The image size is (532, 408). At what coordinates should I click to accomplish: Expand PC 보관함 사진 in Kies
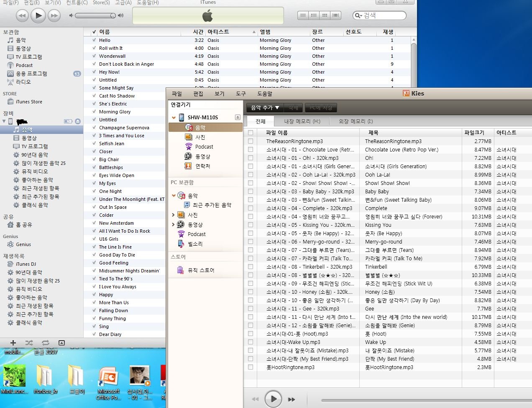click(174, 215)
